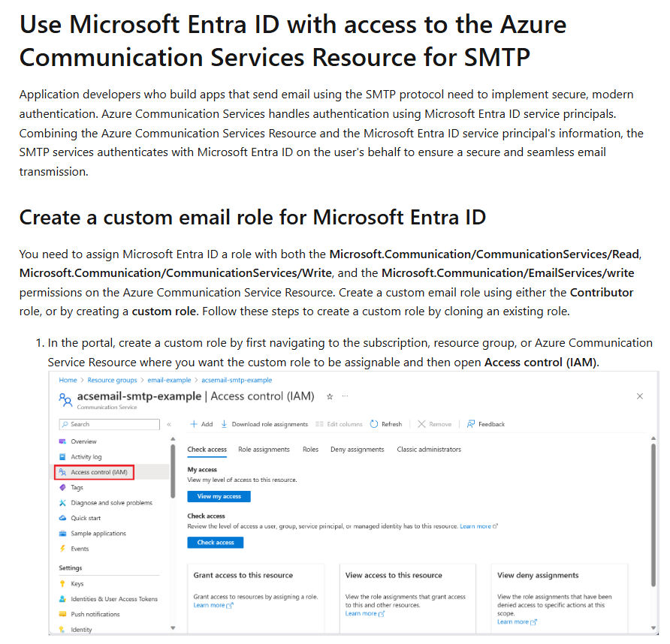This screenshot has height=644, width=670.
Task: Open the more options ellipsis menu
Action: [x=344, y=396]
